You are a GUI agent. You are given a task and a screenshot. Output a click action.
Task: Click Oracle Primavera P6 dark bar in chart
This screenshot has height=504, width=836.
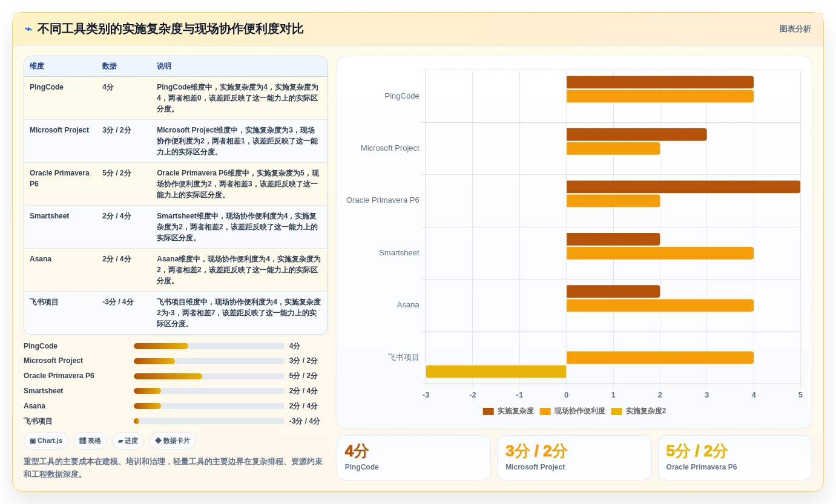pyautogui.click(x=683, y=187)
